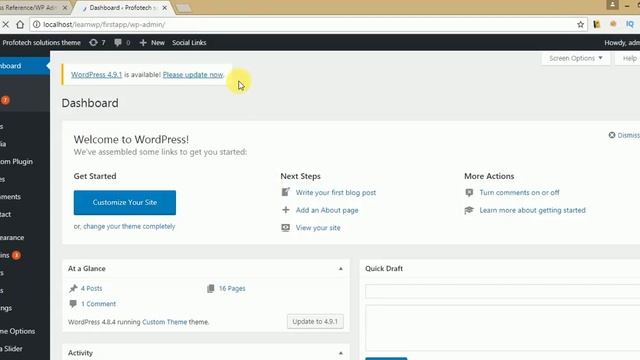Open the Appearance menu in sidebar
The width and height of the screenshot is (640, 360).
(24, 238)
